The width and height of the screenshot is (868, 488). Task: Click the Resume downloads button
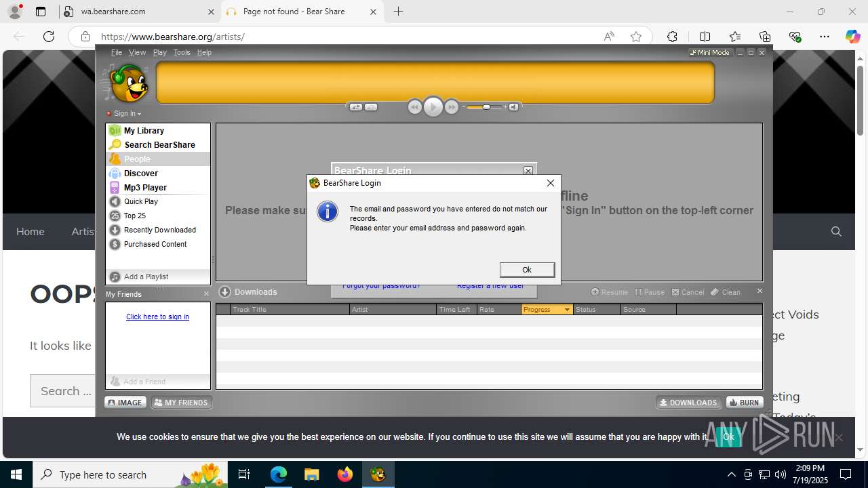[610, 292]
